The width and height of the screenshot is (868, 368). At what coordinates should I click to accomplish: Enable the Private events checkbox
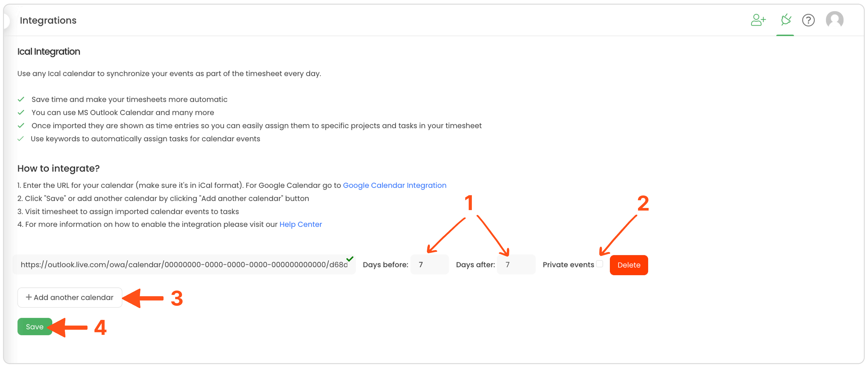coord(600,264)
